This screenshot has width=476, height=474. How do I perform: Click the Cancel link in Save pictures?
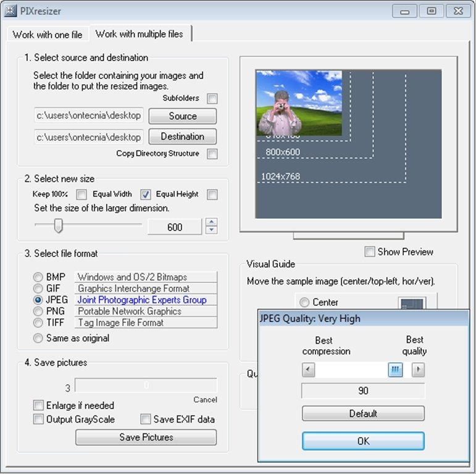pos(205,400)
